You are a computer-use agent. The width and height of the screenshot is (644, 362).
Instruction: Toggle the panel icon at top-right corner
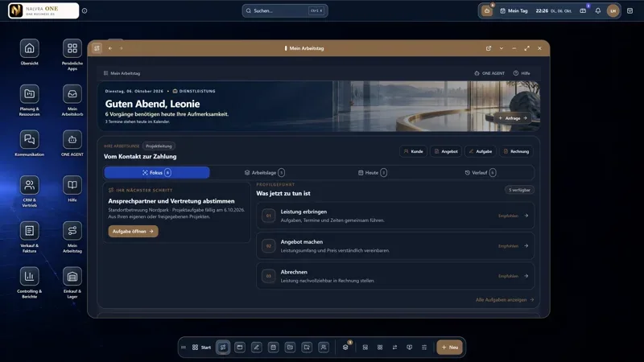point(630,11)
